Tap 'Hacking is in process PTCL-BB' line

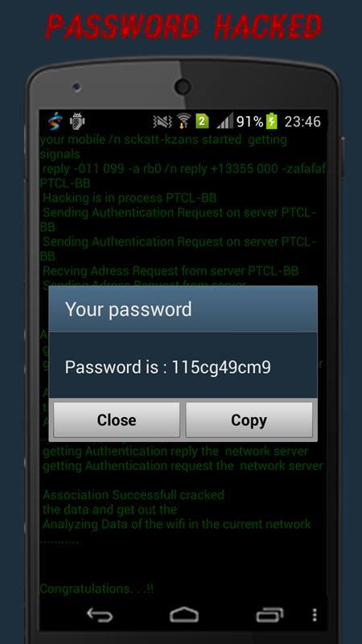coord(130,198)
